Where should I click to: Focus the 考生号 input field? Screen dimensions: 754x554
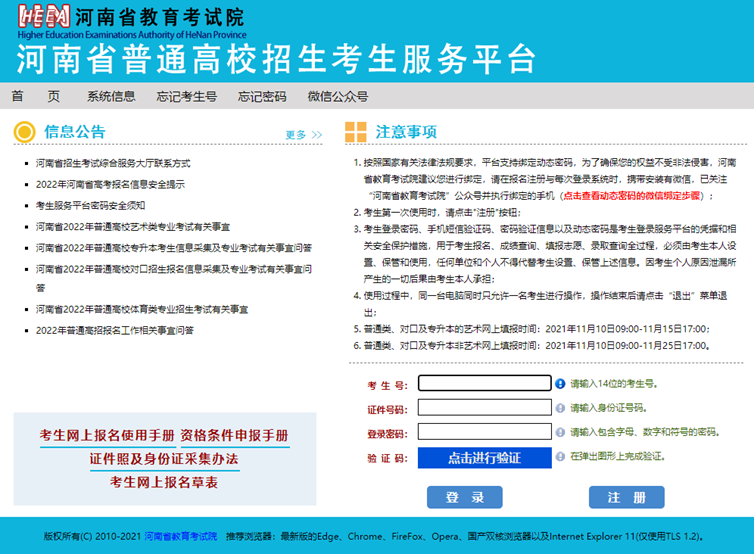(x=484, y=383)
